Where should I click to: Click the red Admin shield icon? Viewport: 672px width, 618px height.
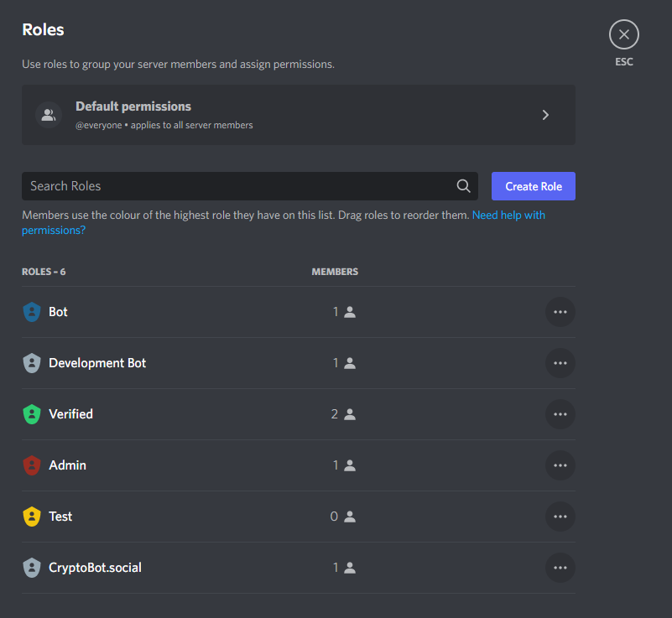point(32,465)
